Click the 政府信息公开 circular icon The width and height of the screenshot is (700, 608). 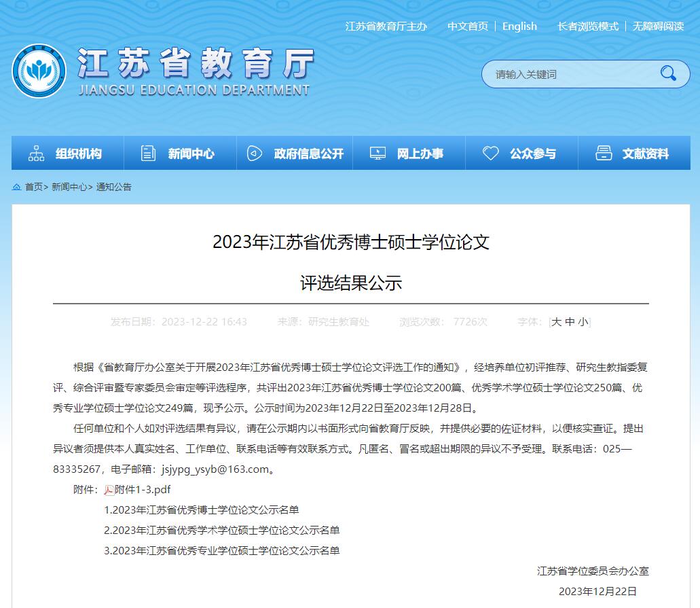pos(255,154)
